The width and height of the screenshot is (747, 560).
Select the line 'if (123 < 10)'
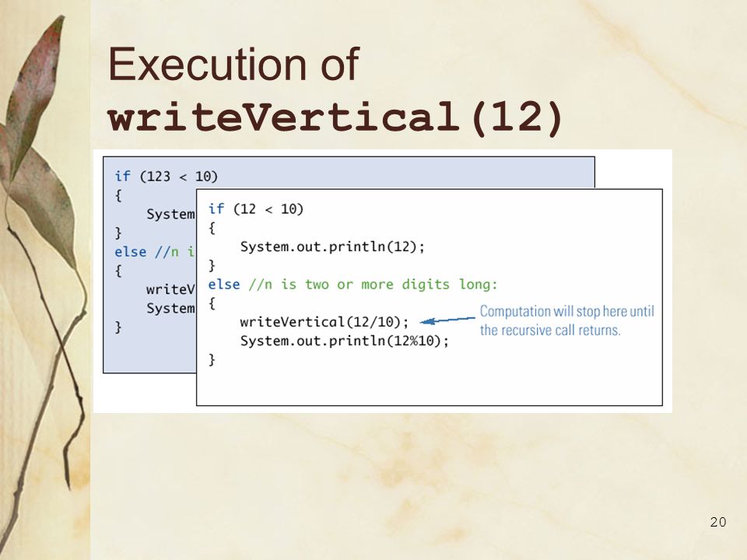click(166, 177)
